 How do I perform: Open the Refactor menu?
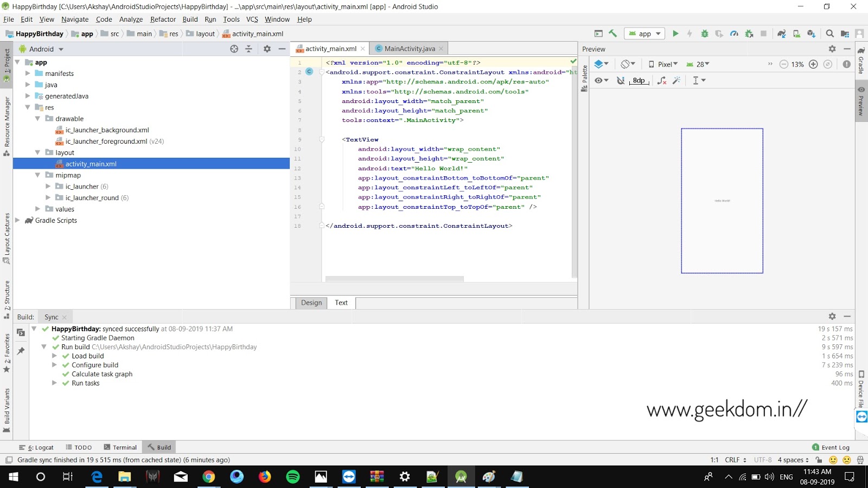(163, 19)
